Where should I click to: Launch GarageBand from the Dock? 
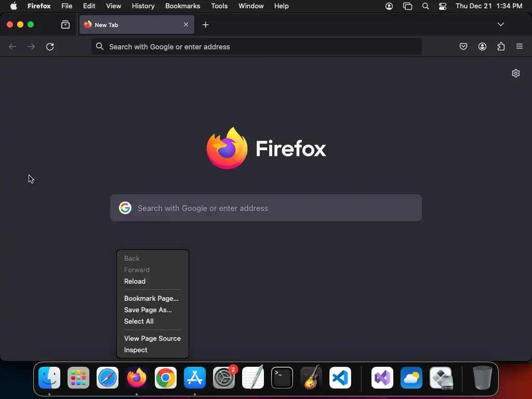point(311,377)
